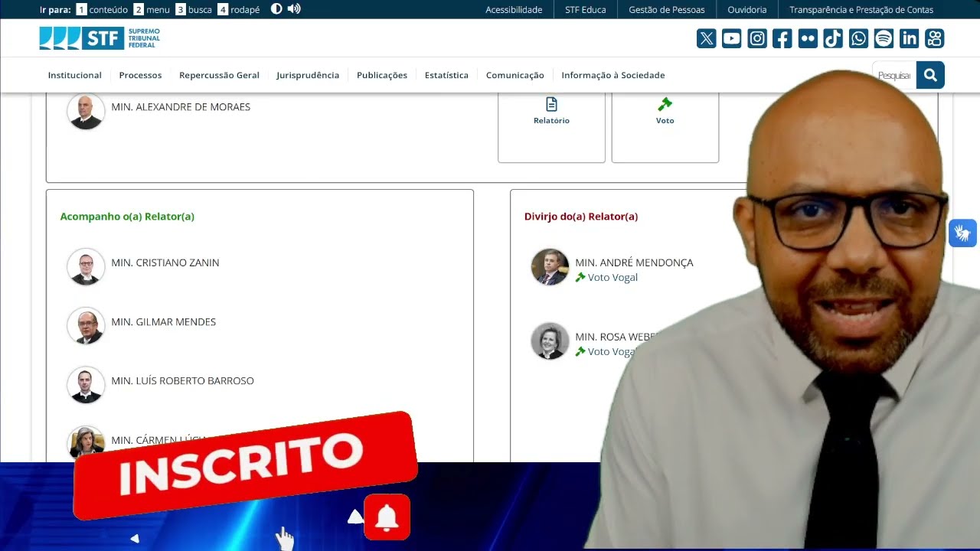Click Cármen Lúcia portrait thumbnail

86,443
